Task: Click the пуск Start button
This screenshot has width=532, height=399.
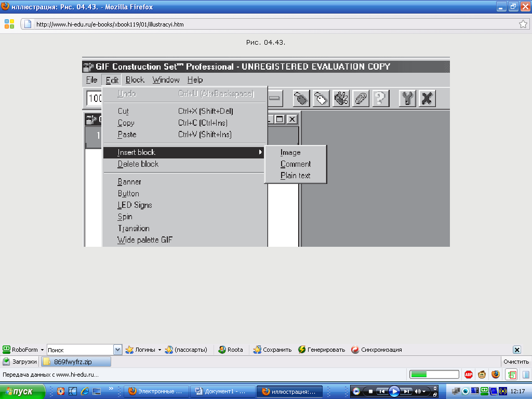Action: coord(22,392)
